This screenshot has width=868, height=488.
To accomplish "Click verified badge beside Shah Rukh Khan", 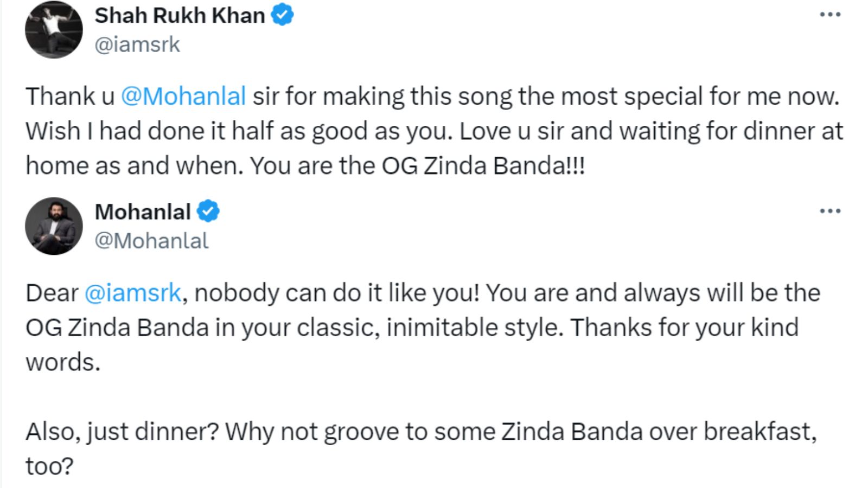I will (282, 15).
